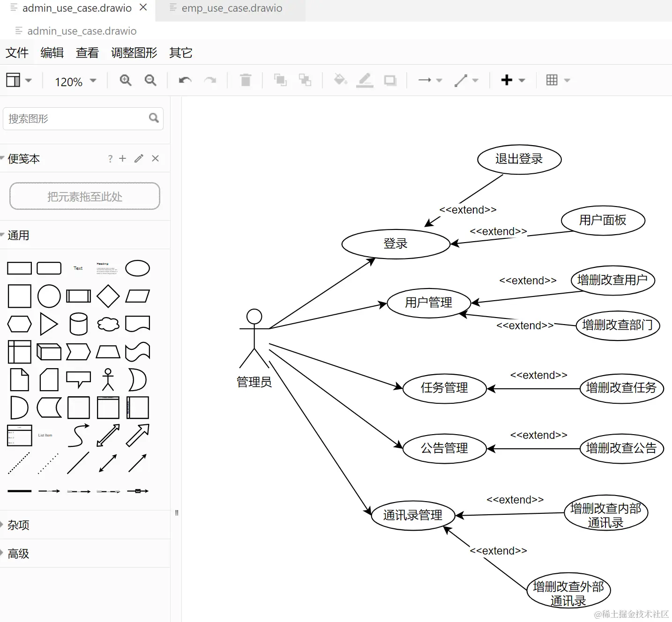This screenshot has height=622, width=672.
Task: Select the 增删改查部门 use case ellipse
Action: [x=618, y=325]
